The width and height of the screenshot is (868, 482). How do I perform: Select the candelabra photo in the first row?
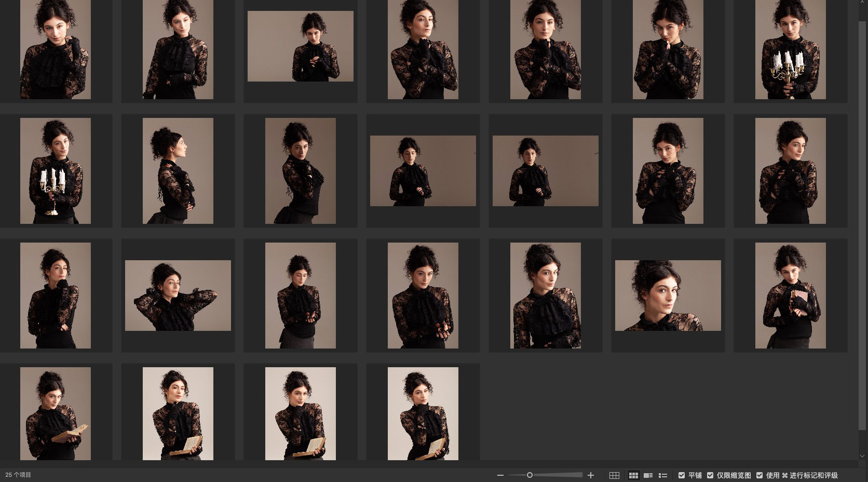click(x=790, y=49)
